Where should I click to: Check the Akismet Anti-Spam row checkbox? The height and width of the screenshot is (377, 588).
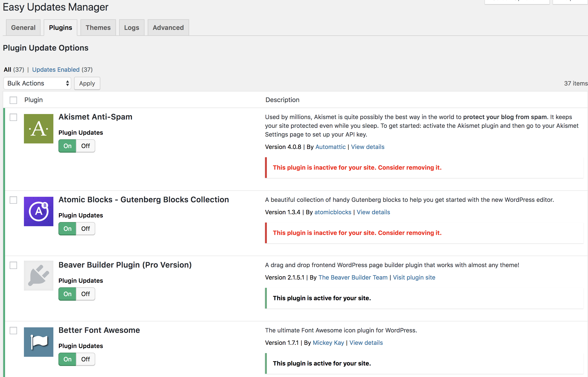coord(13,117)
